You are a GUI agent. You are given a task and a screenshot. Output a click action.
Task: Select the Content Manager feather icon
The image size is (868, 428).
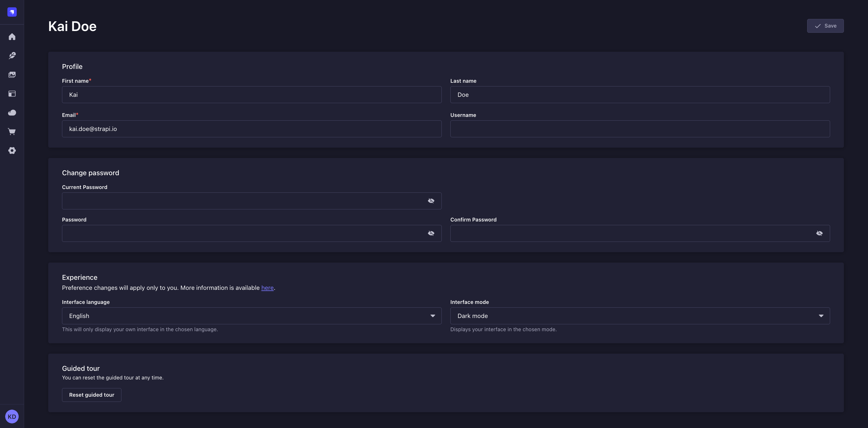pyautogui.click(x=12, y=55)
